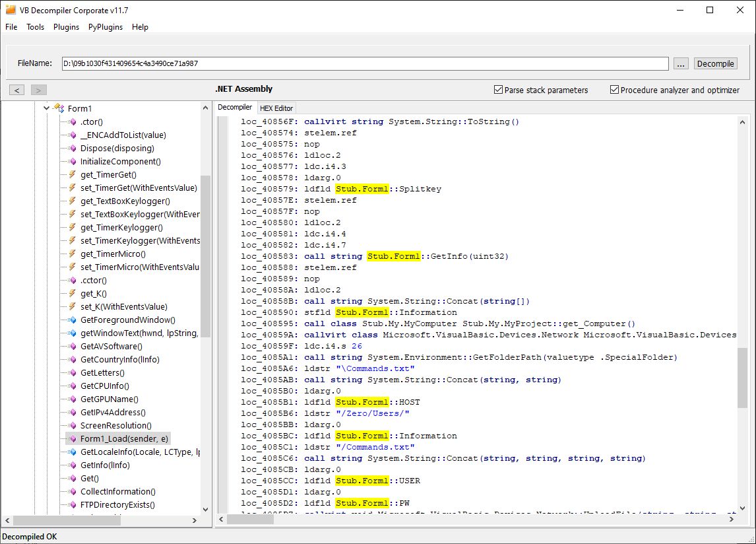Click the get_TimerGet() property icon
Screen dimensions: 756x544
[73, 174]
